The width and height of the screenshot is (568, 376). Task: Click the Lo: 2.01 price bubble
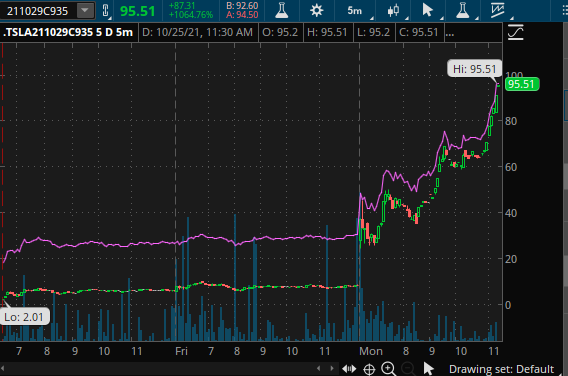coord(24,317)
